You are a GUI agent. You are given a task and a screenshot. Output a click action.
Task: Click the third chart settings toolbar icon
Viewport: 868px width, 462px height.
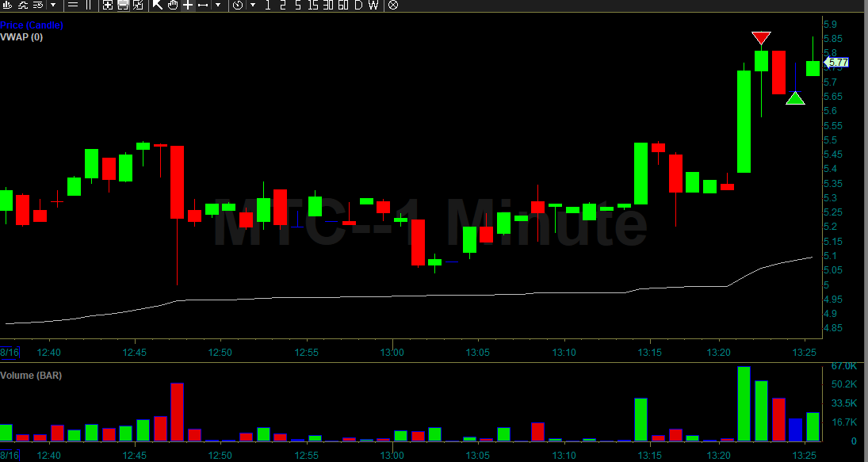pyautogui.click(x=37, y=5)
